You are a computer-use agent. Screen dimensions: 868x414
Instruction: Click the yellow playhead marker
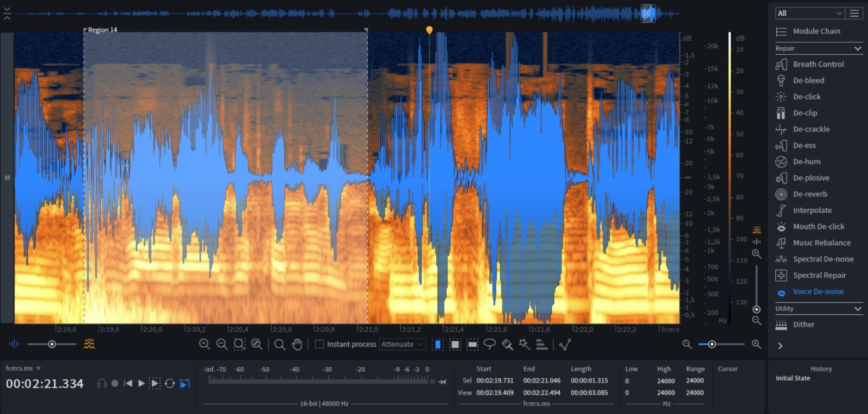429,30
